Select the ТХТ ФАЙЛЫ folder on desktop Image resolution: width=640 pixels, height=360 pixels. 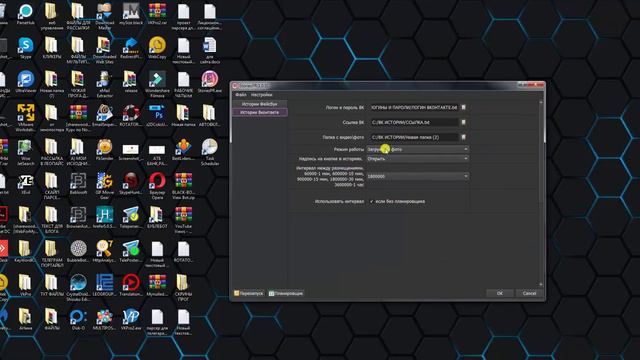coord(52,285)
